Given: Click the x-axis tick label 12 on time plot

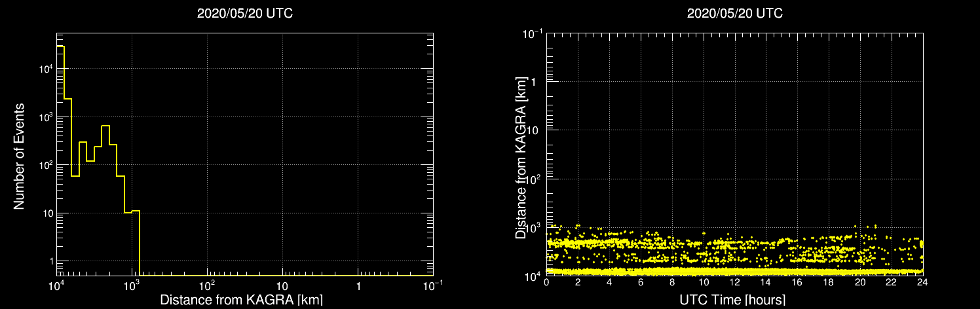Looking at the screenshot, I should (734, 283).
